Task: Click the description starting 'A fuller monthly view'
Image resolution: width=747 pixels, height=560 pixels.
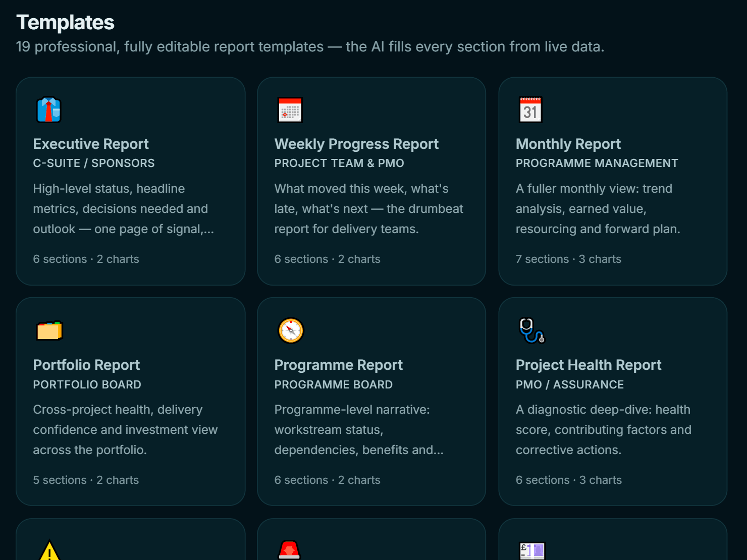Action: [598, 209]
